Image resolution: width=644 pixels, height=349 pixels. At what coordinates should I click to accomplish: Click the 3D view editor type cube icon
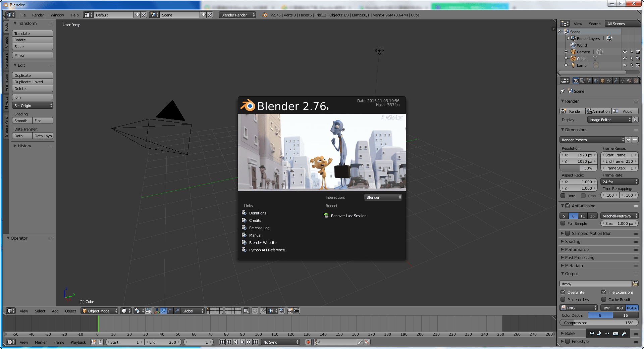click(11, 311)
